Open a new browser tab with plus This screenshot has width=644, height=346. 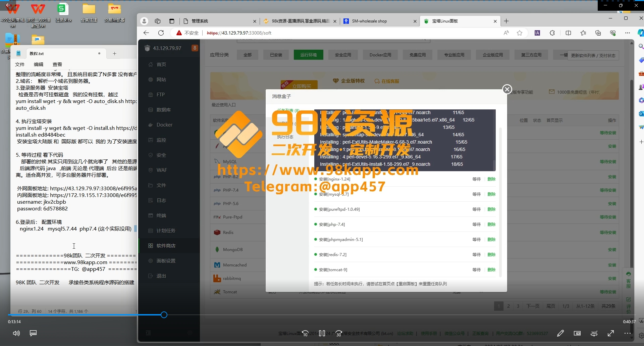506,21
